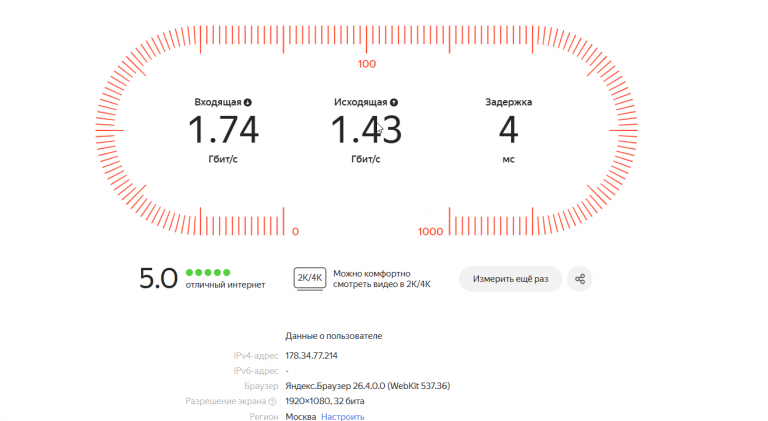Click the Входящая label

pyautogui.click(x=217, y=102)
